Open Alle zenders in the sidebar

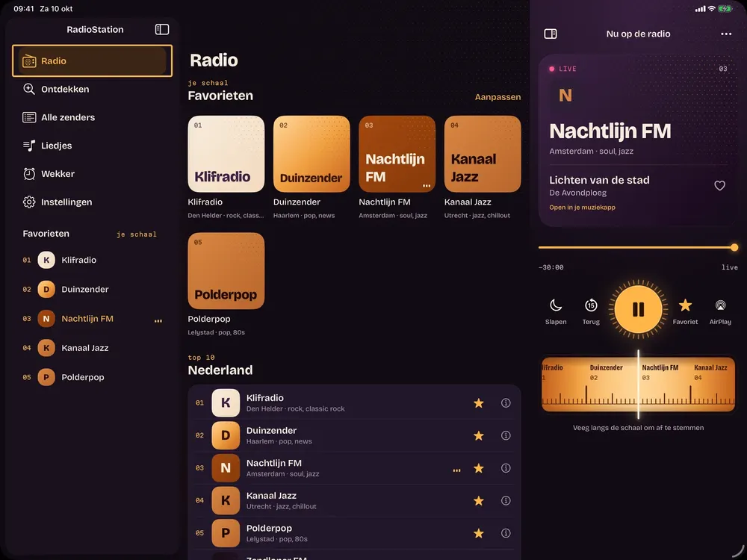click(92, 117)
